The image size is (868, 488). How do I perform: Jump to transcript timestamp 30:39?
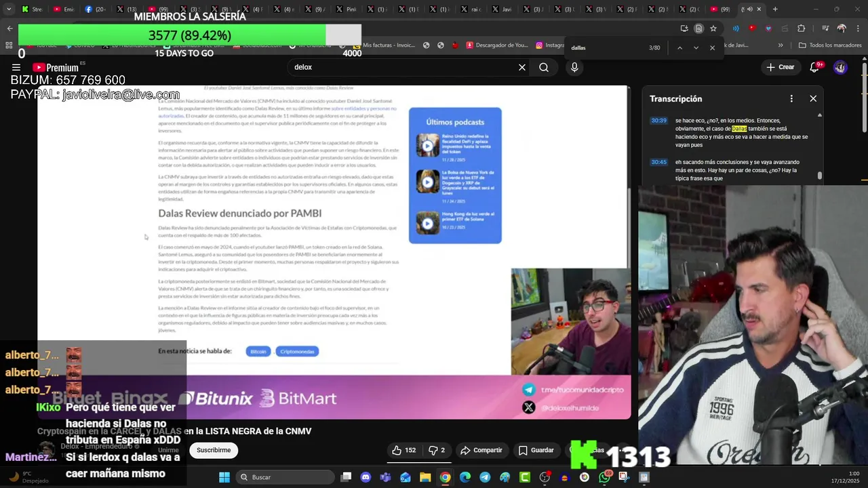pos(658,121)
